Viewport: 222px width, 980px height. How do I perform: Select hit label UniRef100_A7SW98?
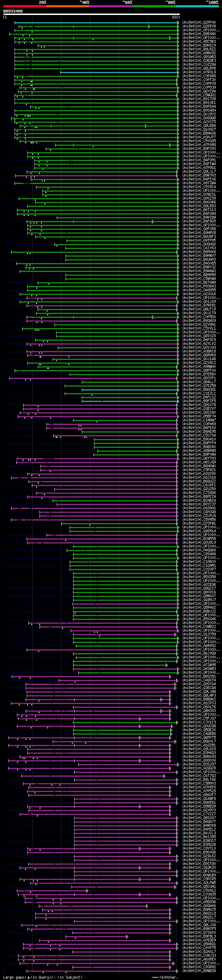199,665
